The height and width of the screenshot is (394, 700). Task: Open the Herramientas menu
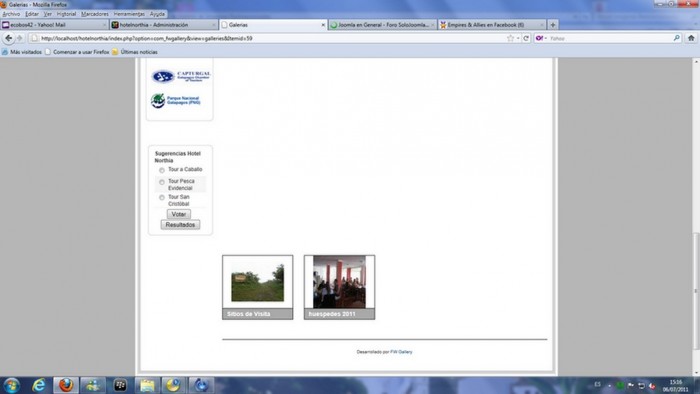pos(129,14)
